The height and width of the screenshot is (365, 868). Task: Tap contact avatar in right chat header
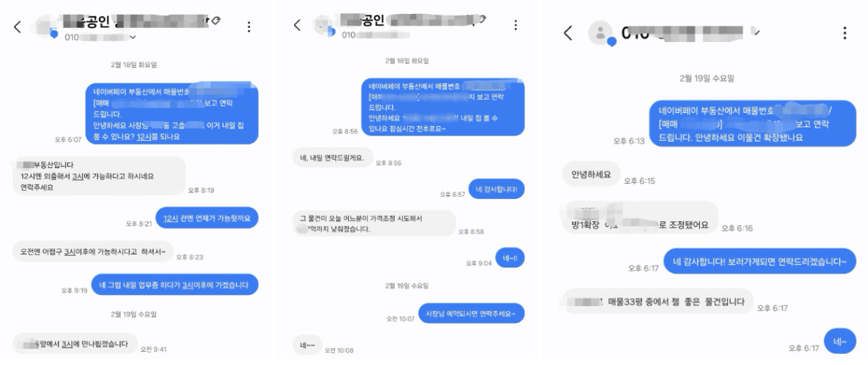(x=600, y=33)
